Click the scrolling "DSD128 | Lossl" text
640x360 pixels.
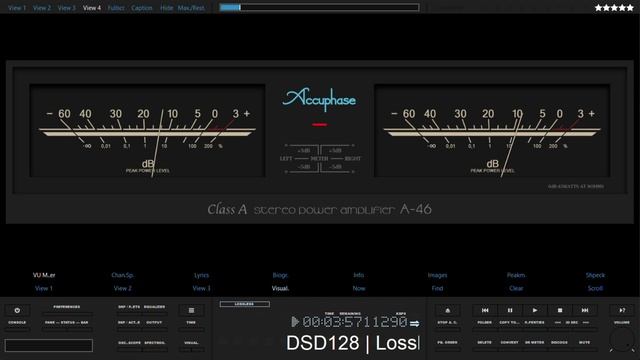click(353, 343)
